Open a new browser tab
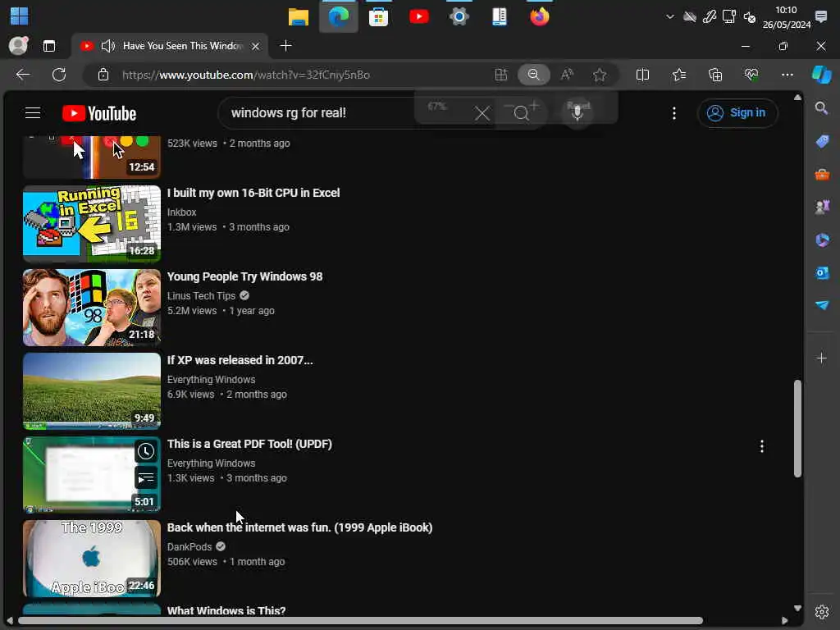Screen dimensions: 840x630 (286, 46)
